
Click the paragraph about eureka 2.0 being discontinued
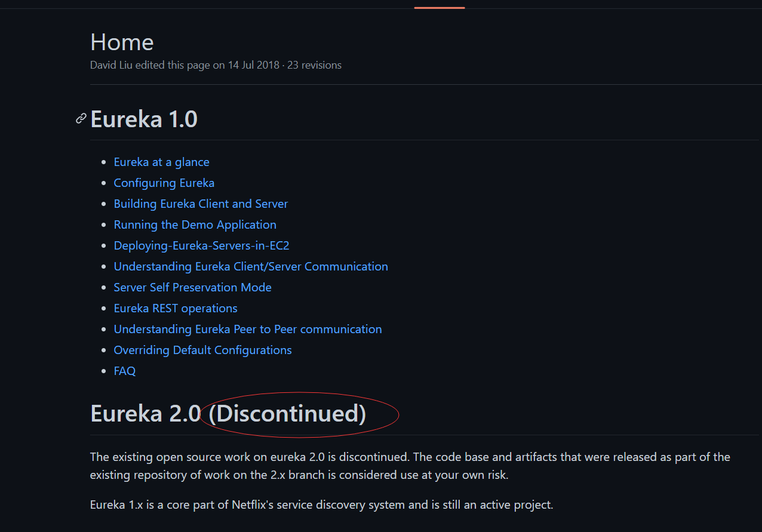[410, 466]
